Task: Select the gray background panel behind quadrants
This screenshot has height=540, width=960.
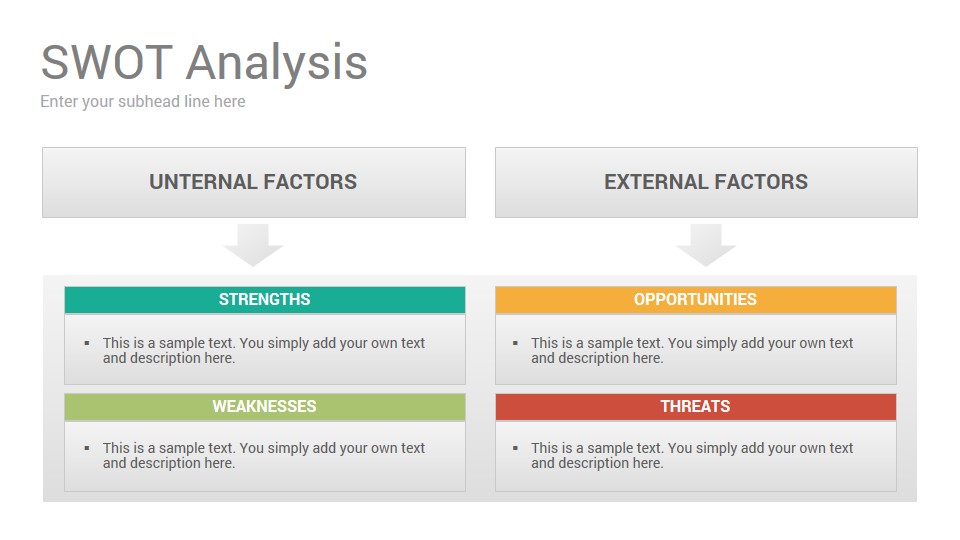Action: [480, 389]
